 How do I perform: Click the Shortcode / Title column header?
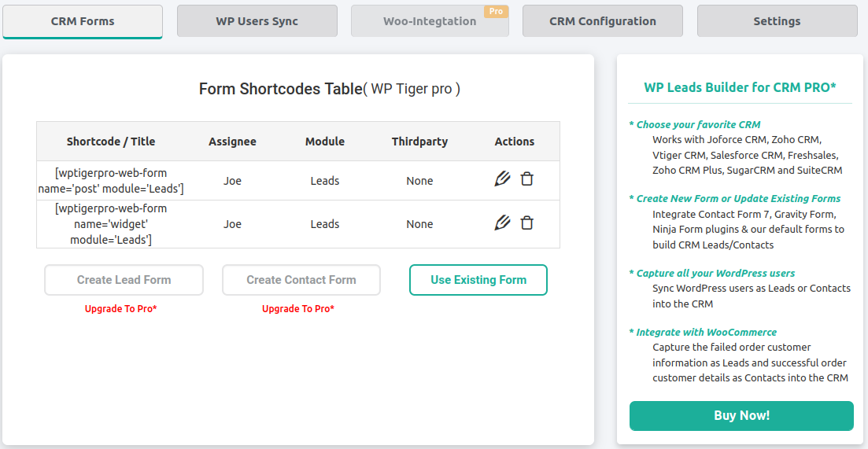[111, 142]
